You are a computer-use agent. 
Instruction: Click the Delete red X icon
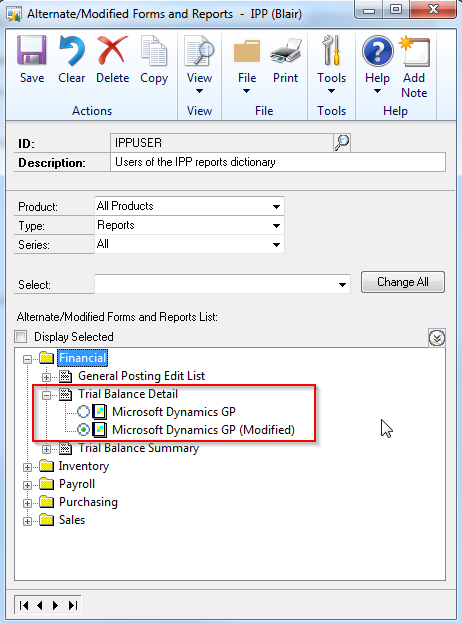(112, 51)
